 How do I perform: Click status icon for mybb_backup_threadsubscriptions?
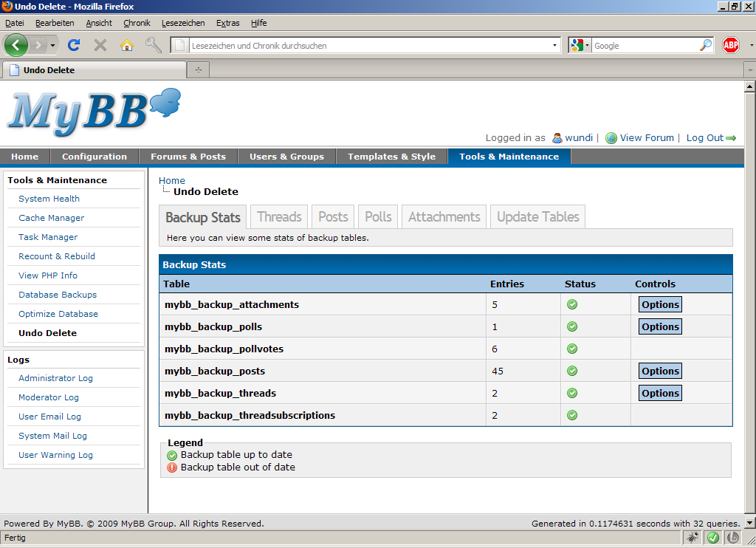[572, 415]
